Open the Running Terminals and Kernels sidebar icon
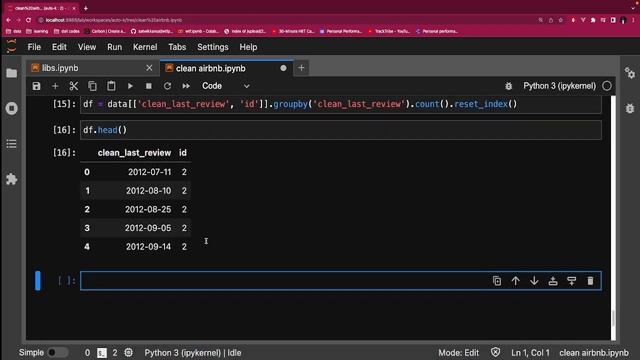 click(x=11, y=108)
